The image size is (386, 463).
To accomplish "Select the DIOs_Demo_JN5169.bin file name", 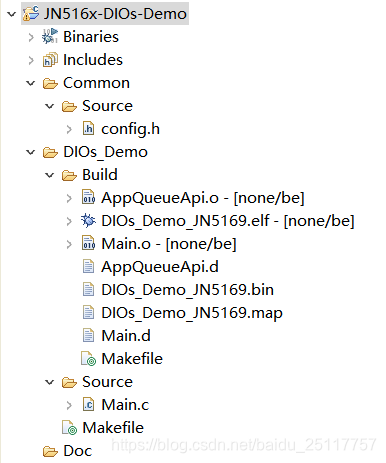I will (188, 290).
